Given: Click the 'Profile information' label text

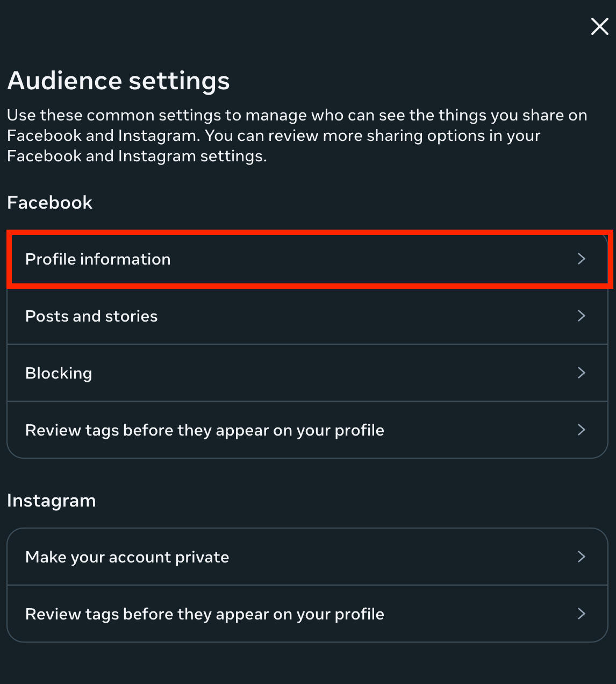Looking at the screenshot, I should (x=98, y=259).
